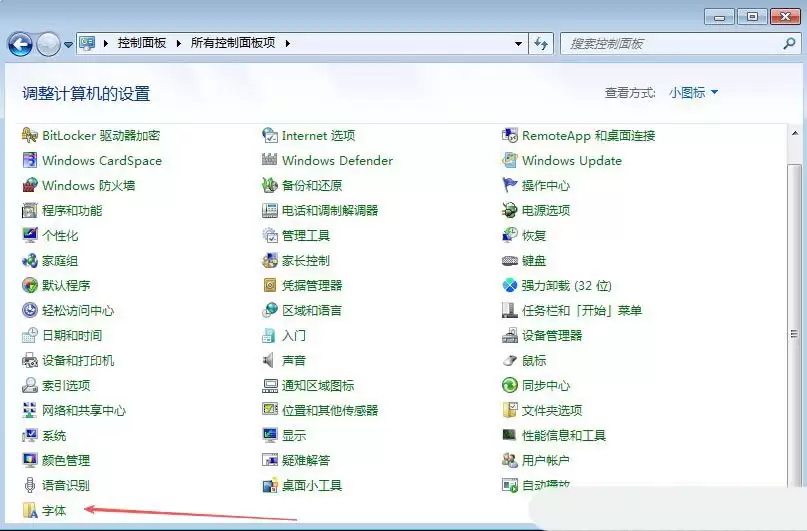This screenshot has width=807, height=531.
Task: Open the 颜色管理 icon
Action: click(30, 460)
